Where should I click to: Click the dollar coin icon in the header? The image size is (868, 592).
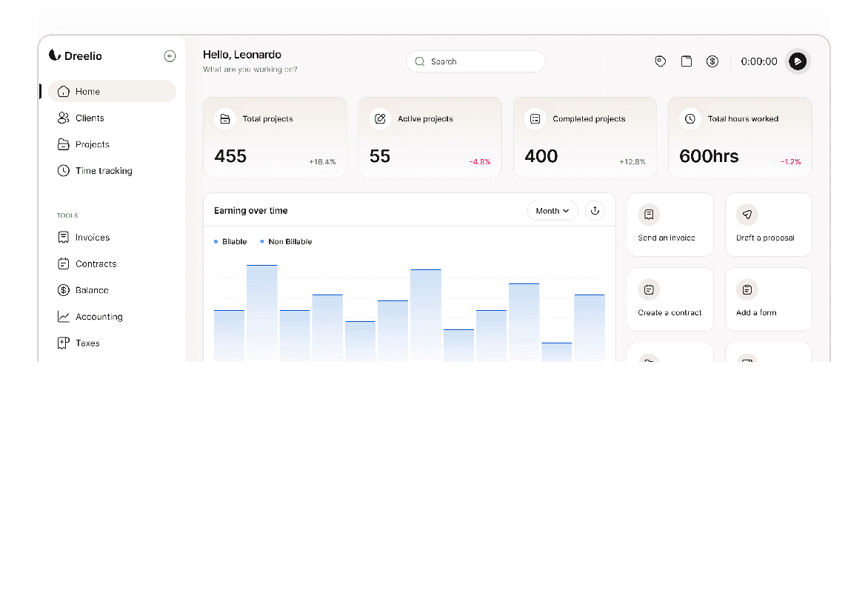pos(712,61)
